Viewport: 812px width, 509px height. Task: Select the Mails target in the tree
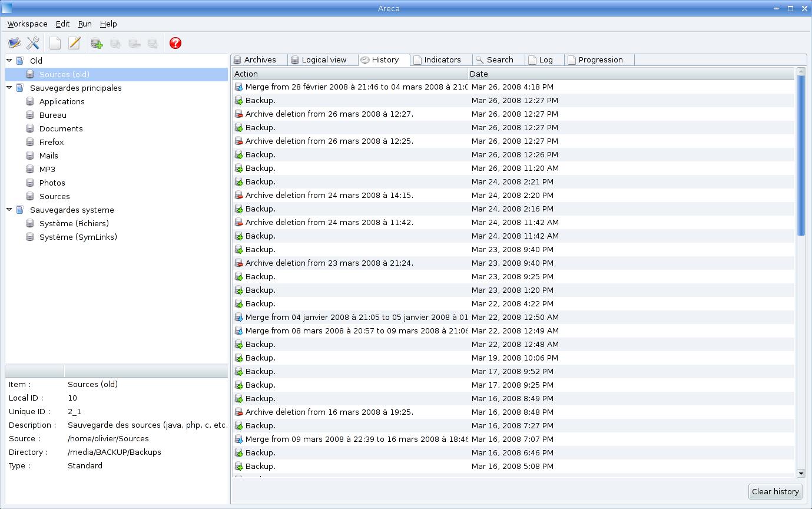pos(49,156)
